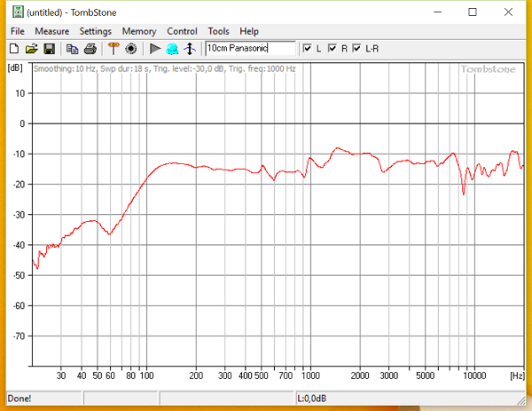Click the New file icon
This screenshot has height=411, width=532.
point(14,49)
